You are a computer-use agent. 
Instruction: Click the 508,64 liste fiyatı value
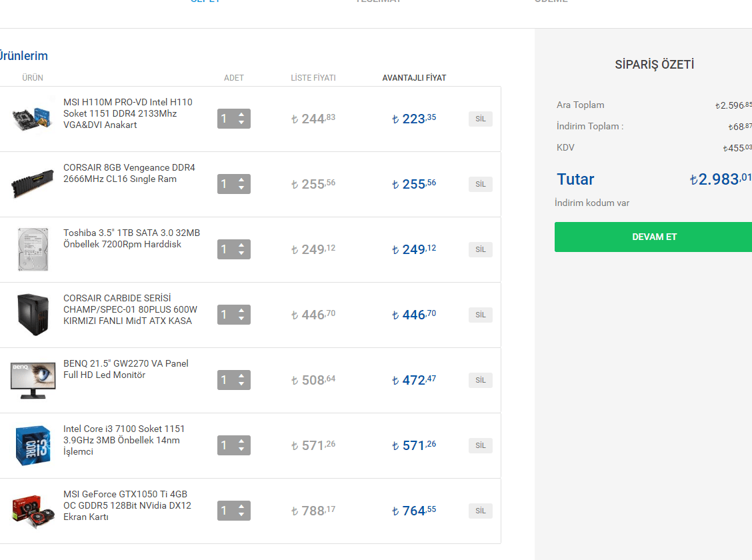[313, 380]
